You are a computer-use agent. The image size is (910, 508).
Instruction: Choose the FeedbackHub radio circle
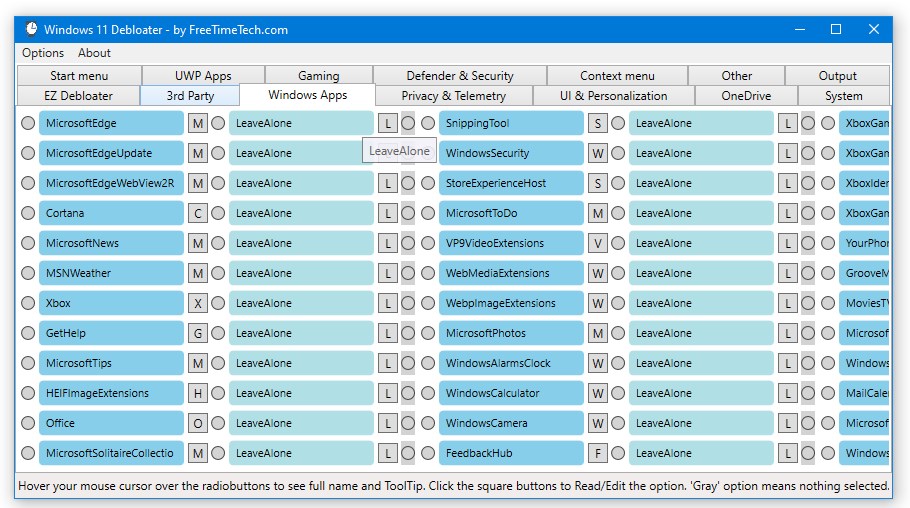click(428, 453)
